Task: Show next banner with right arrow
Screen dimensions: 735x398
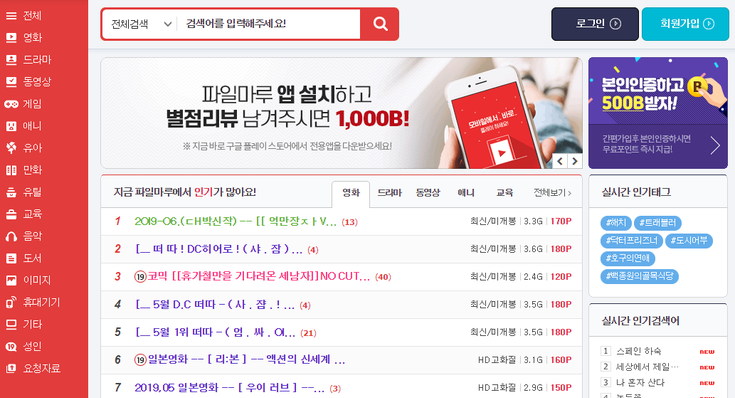Action: [575, 161]
